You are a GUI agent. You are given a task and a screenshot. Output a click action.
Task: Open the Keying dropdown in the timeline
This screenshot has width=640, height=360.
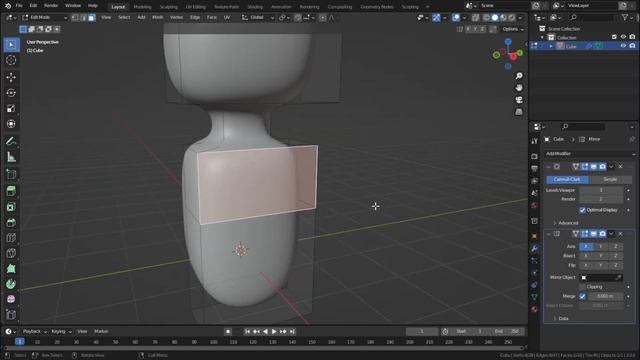61,331
